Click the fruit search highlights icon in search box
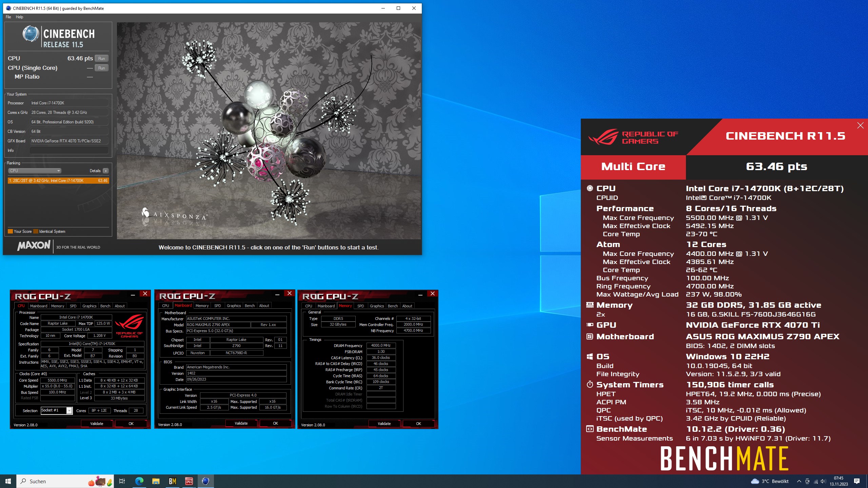Screen dimensions: 868x488 tap(100, 481)
